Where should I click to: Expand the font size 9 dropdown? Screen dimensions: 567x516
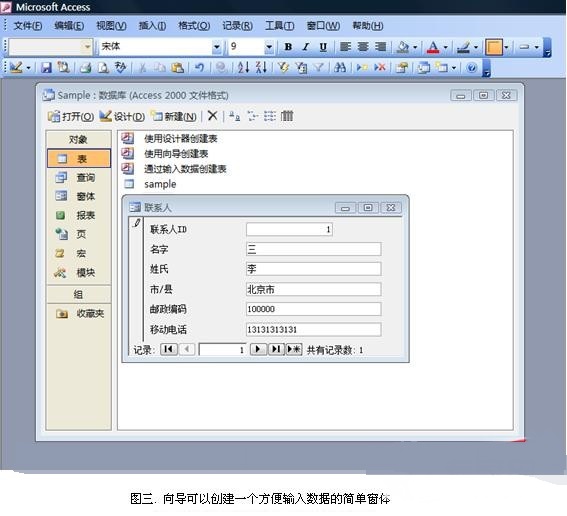(x=269, y=47)
